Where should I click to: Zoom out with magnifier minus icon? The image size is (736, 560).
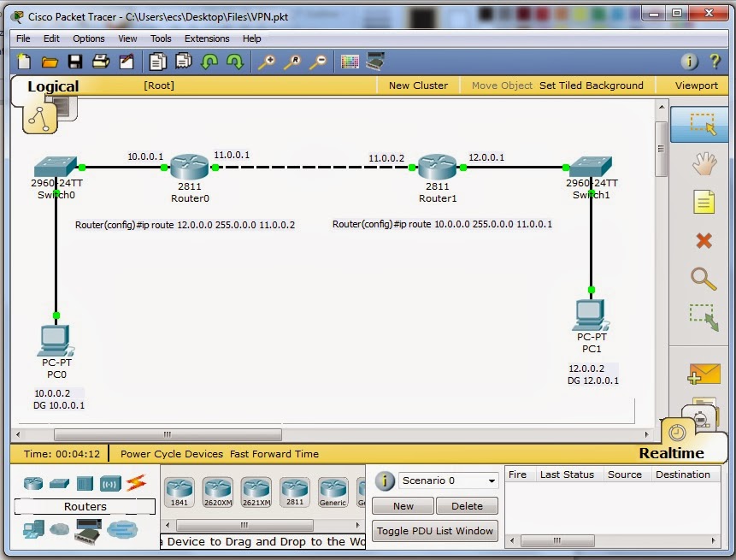318,62
